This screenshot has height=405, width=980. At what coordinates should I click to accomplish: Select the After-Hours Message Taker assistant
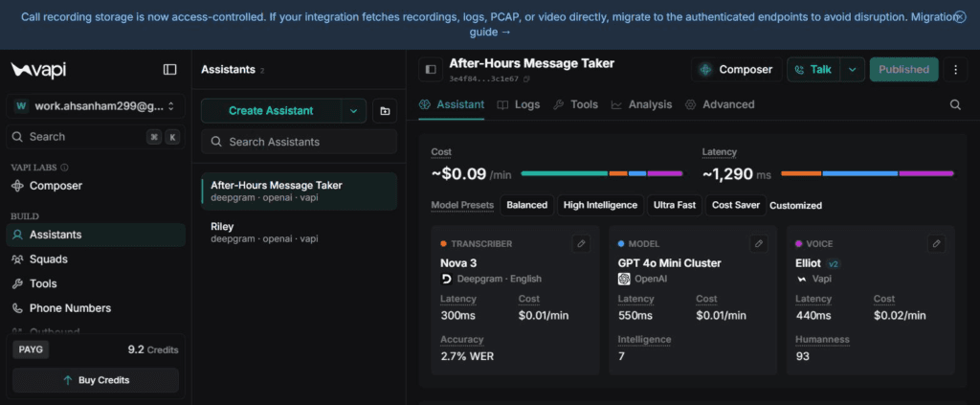pyautogui.click(x=299, y=191)
